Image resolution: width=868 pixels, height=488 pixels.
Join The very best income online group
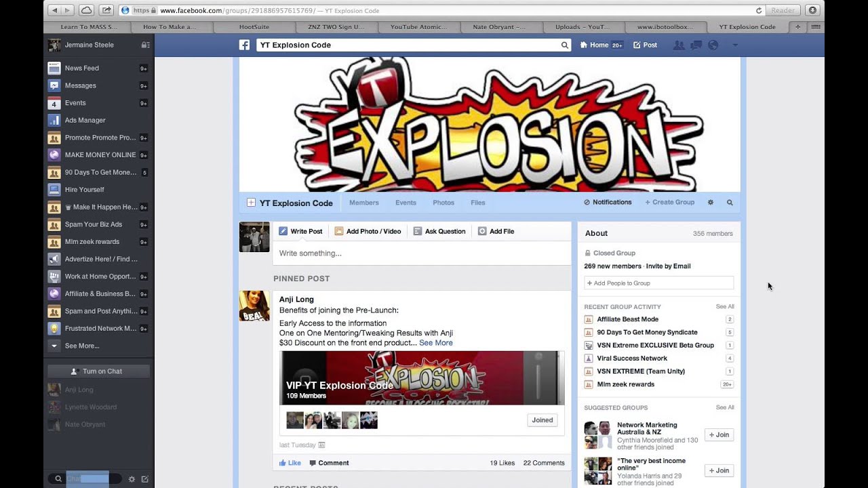tap(719, 470)
